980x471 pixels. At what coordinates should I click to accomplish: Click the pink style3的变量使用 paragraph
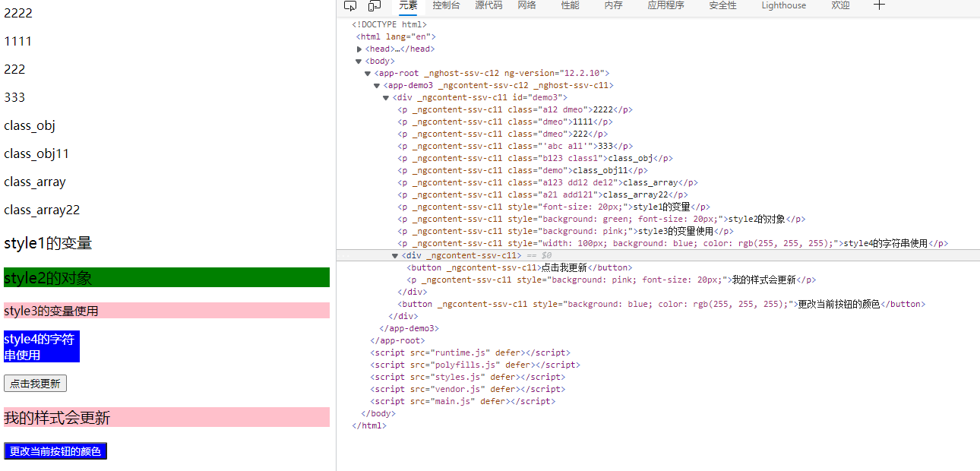tap(166, 311)
